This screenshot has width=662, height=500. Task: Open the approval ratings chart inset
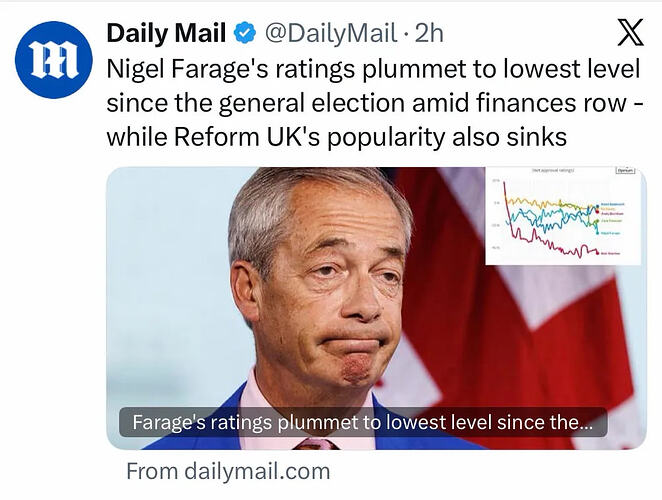point(563,216)
